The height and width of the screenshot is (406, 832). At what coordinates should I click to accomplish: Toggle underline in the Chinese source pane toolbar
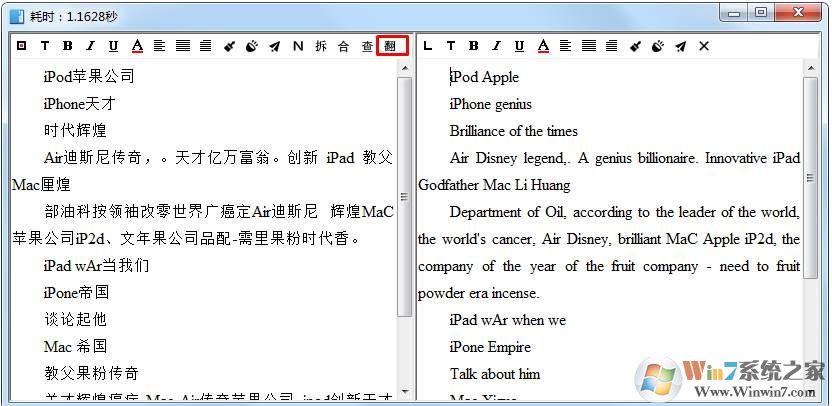point(114,46)
